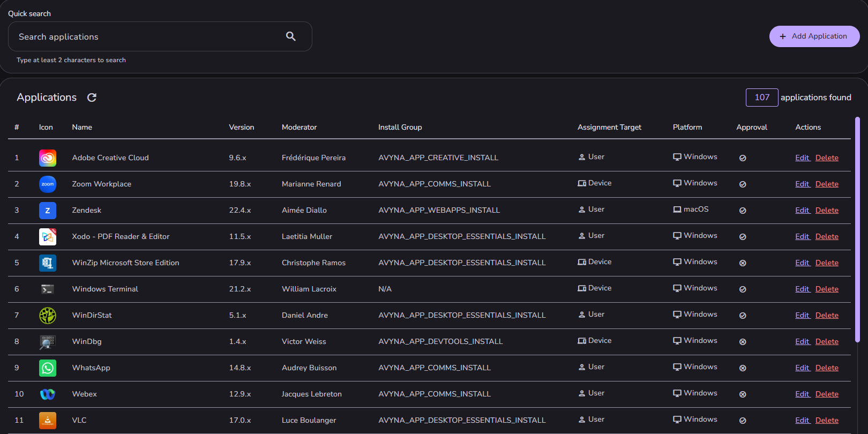
Task: Click the Windows Terminal icon
Action: 48,289
